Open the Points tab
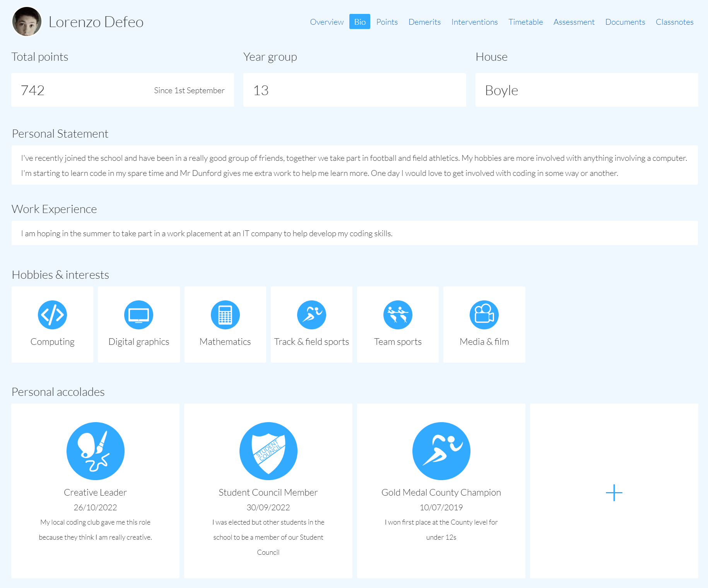Image resolution: width=708 pixels, height=588 pixels. point(387,22)
